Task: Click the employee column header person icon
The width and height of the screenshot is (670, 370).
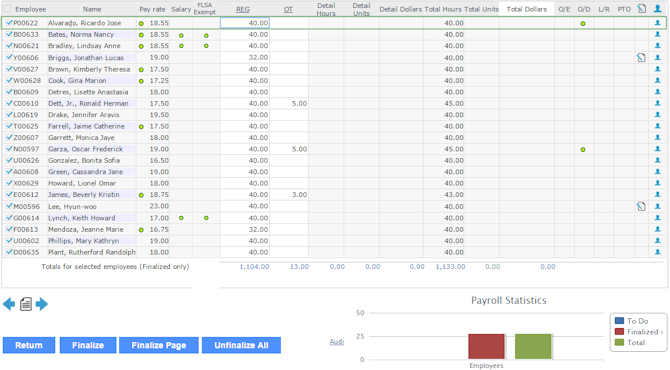Action: coord(658,9)
